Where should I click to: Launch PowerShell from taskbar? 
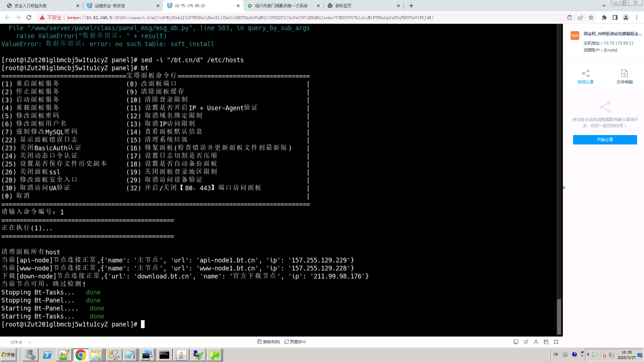47,355
